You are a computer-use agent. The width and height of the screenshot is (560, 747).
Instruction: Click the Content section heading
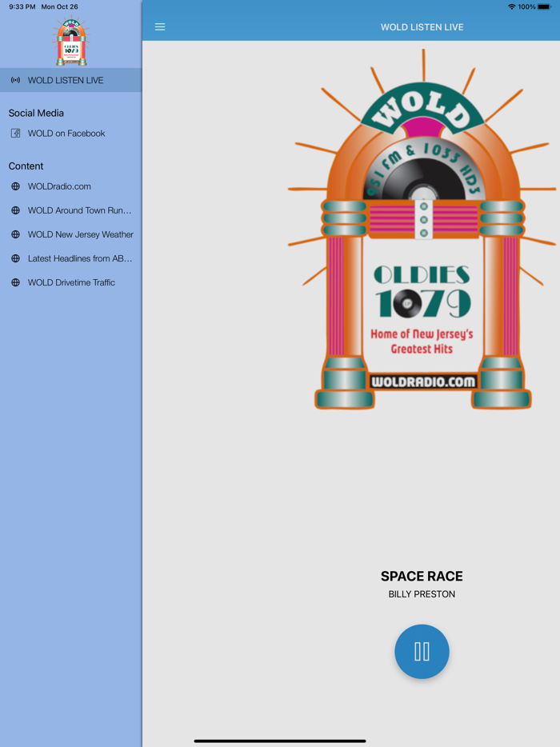click(x=26, y=166)
